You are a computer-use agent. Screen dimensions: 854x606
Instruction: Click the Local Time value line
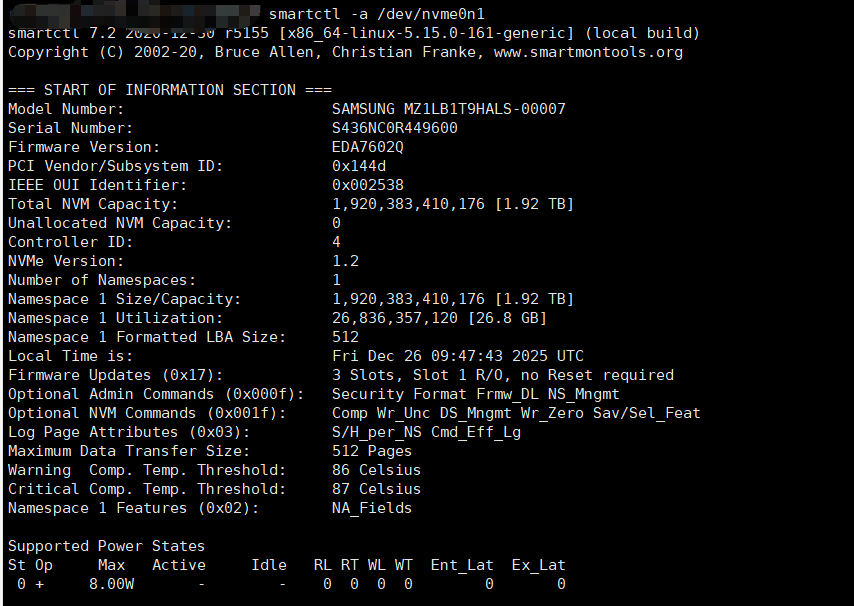point(458,356)
